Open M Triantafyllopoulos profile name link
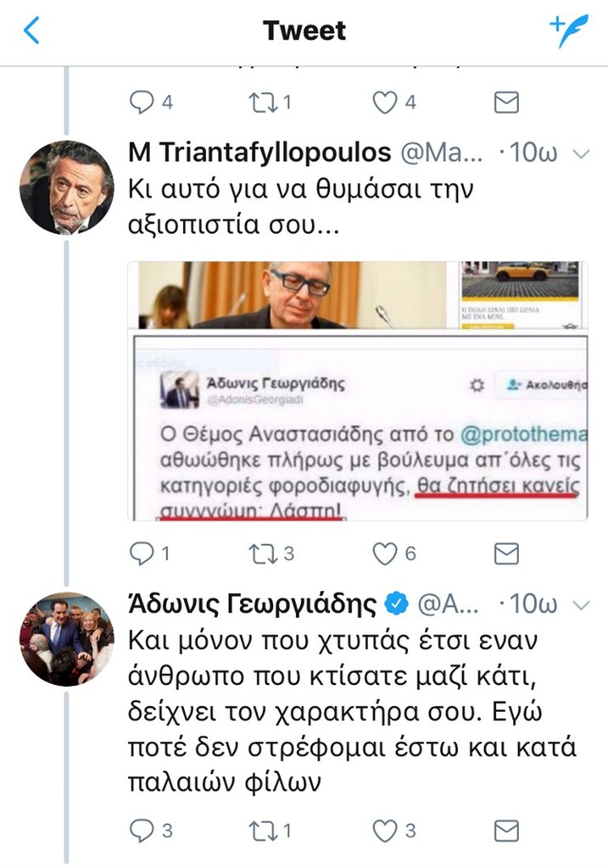608x868 pixels. click(x=259, y=153)
